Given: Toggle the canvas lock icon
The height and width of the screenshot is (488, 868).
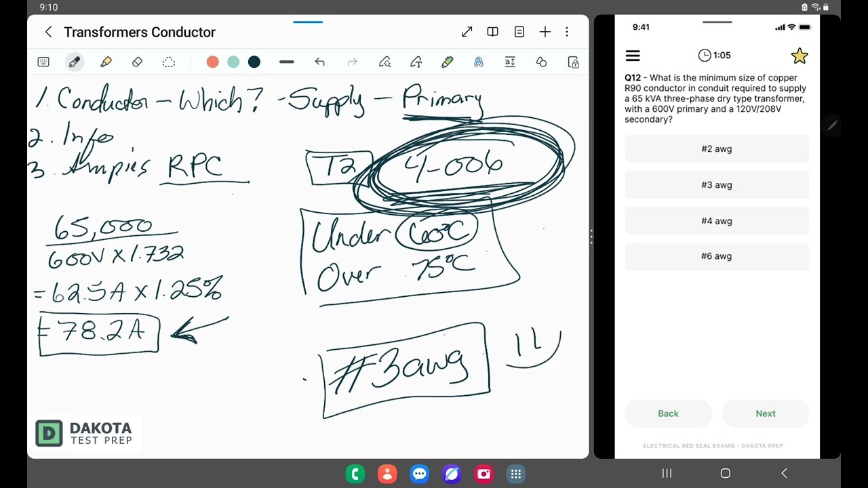Looking at the screenshot, I should point(574,62).
